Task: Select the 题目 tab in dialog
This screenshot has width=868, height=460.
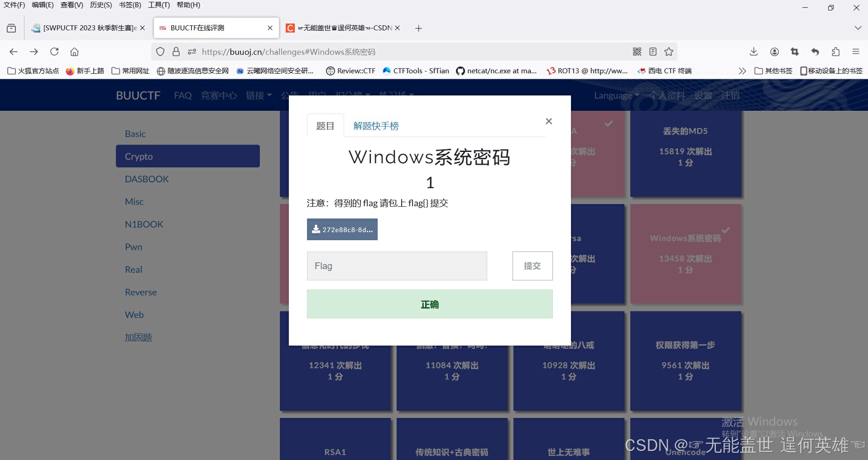Action: (325, 126)
